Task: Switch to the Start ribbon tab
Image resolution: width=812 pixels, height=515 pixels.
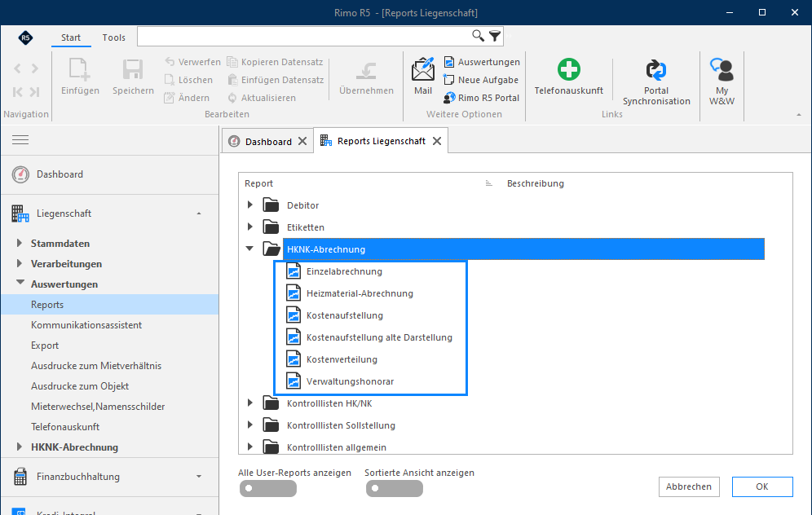Action: pyautogui.click(x=71, y=37)
